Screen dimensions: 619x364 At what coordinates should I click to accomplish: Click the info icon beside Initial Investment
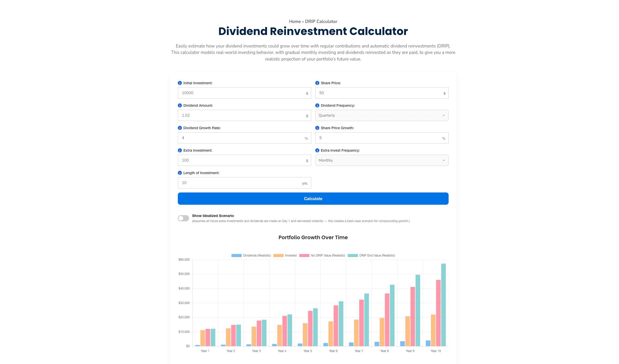(x=180, y=83)
